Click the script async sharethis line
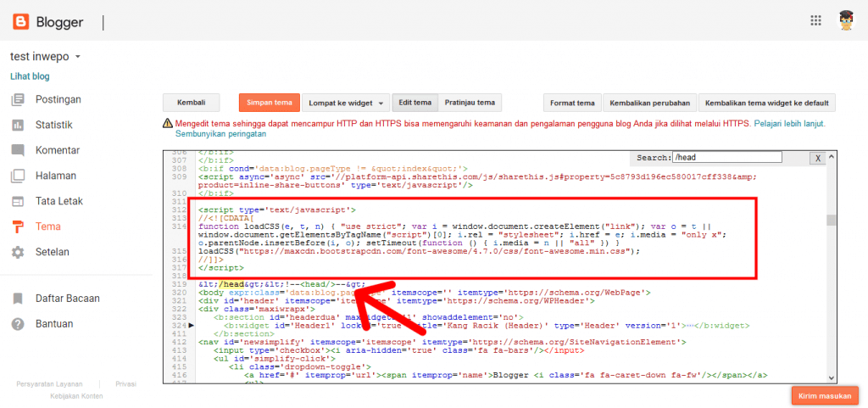This screenshot has height=408, width=868. pos(478,181)
